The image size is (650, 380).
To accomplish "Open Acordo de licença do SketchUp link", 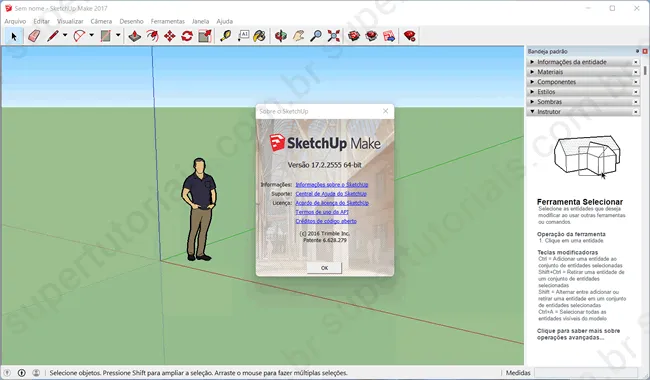I will click(332, 203).
